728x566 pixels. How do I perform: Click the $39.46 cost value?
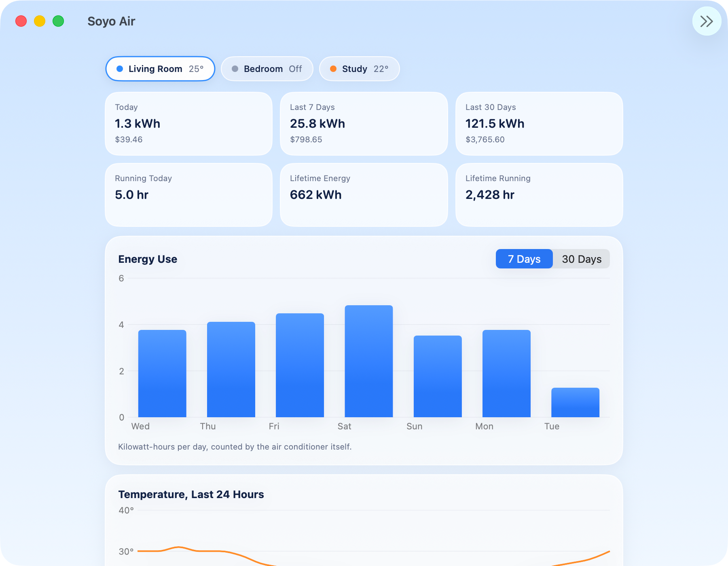129,139
